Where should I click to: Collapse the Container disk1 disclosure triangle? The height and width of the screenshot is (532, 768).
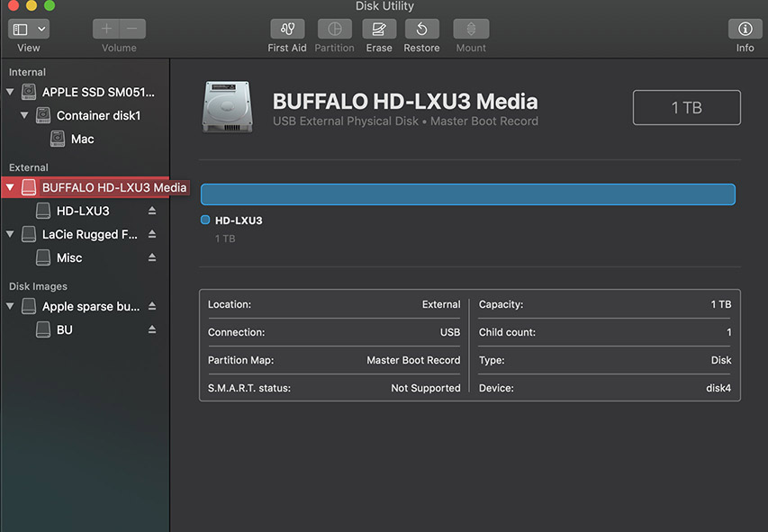pos(24,115)
